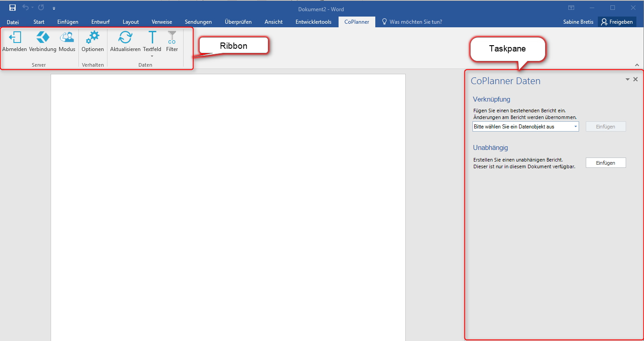The width and height of the screenshot is (644, 341).
Task: Maximize the Word window
Action: tap(613, 8)
